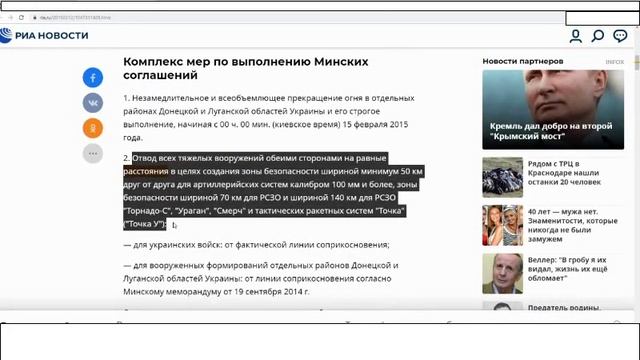640x360 pixels.
Task: Open link 'Рядом с ТРЦ в Краснодаре'
Action: (x=564, y=173)
